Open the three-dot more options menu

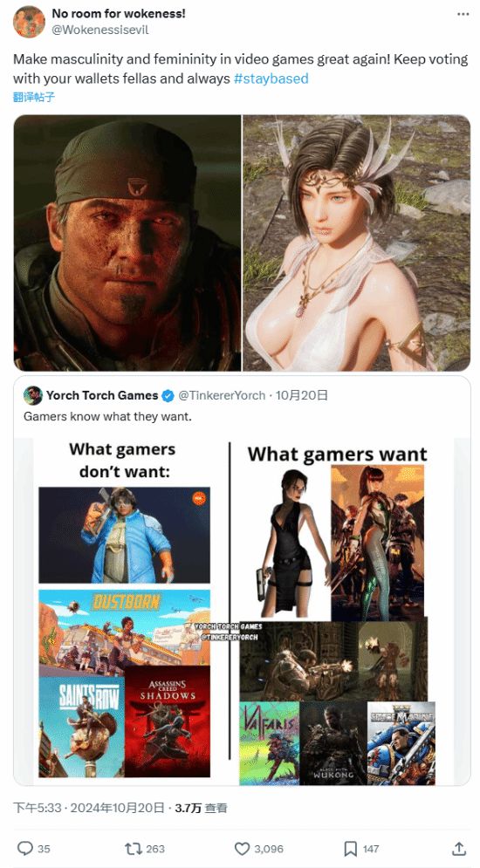[x=463, y=14]
